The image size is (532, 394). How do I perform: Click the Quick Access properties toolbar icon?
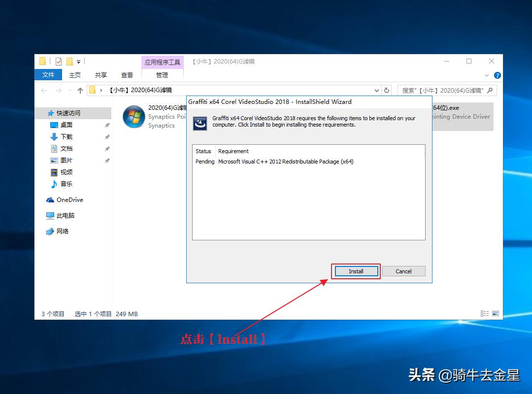click(59, 62)
